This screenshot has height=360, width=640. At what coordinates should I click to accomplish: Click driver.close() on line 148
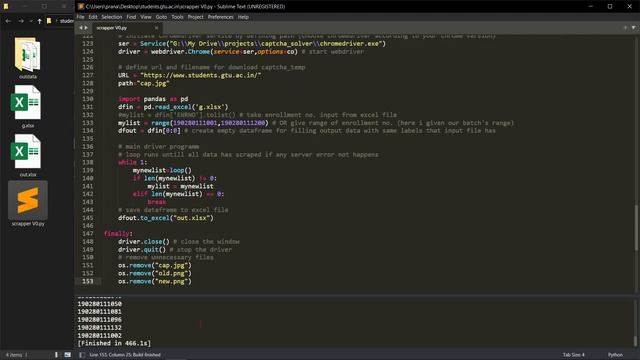tap(144, 242)
